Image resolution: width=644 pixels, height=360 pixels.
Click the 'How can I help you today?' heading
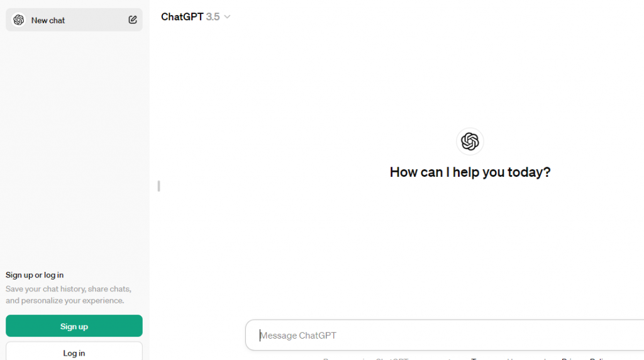(470, 172)
